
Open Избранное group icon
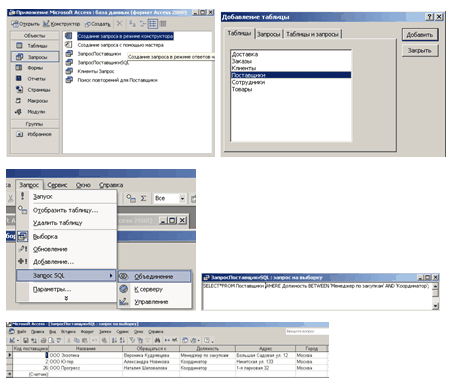20,134
